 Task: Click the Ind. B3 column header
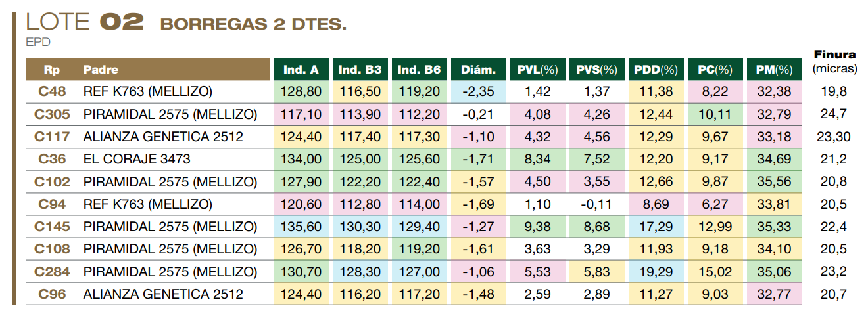(360, 70)
